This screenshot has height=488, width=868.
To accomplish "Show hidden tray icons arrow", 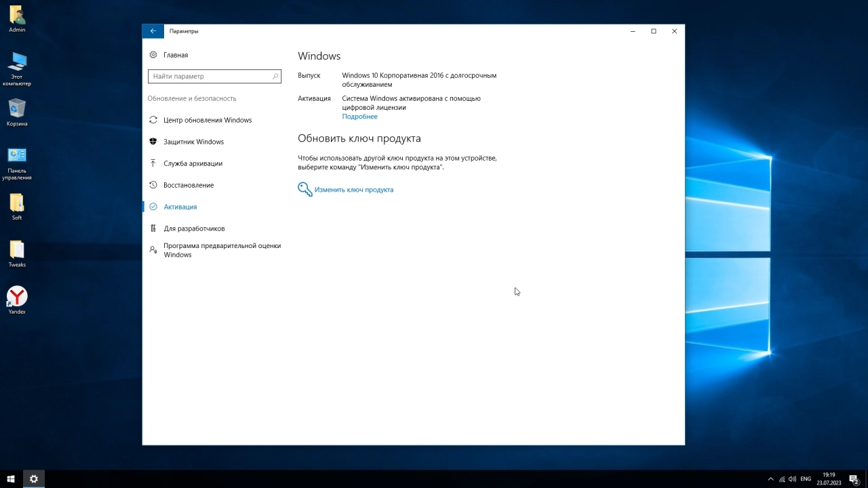I will click(770, 479).
